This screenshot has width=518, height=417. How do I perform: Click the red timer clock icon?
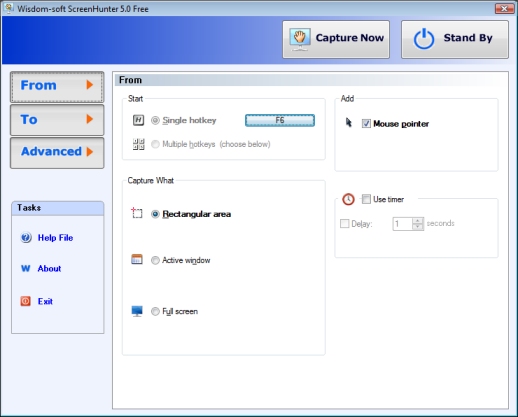click(x=348, y=199)
